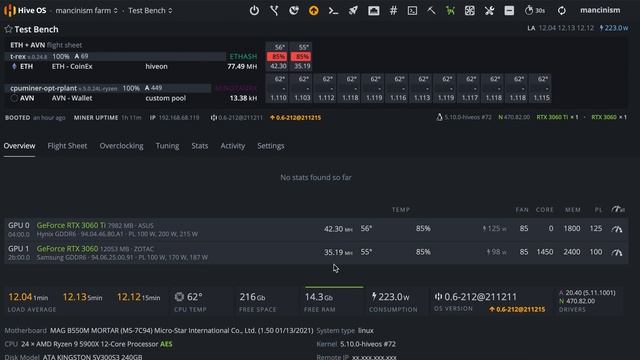Click the overclock gauge panel icon
The height and width of the screenshot is (360, 640).
[x=373, y=11]
